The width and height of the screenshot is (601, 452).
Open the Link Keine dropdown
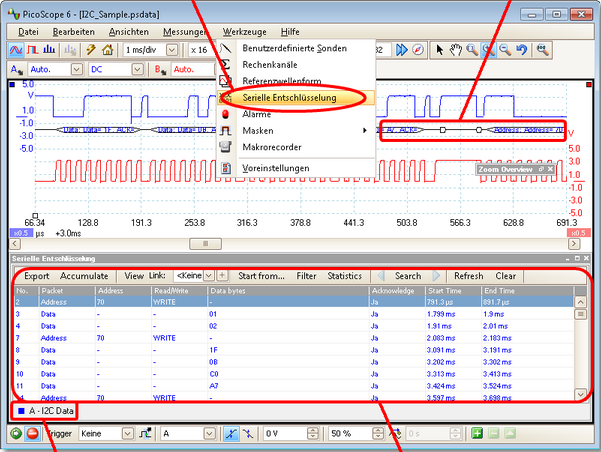pos(209,276)
